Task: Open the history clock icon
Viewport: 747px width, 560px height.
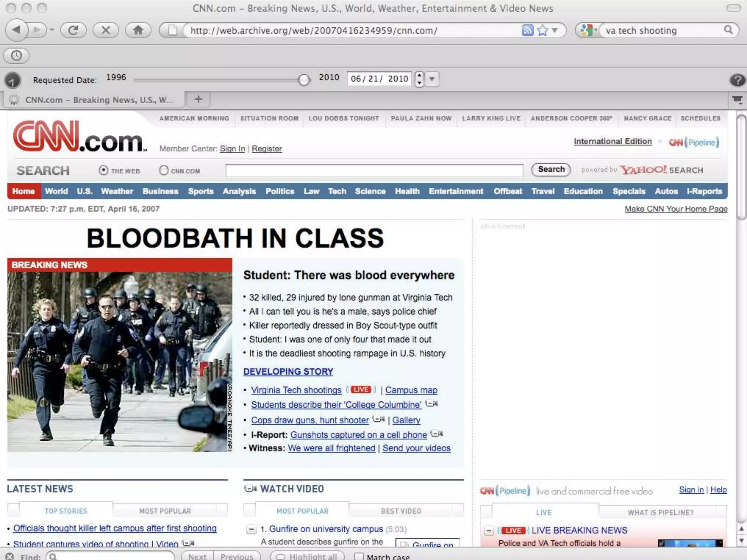Action: click(16, 56)
